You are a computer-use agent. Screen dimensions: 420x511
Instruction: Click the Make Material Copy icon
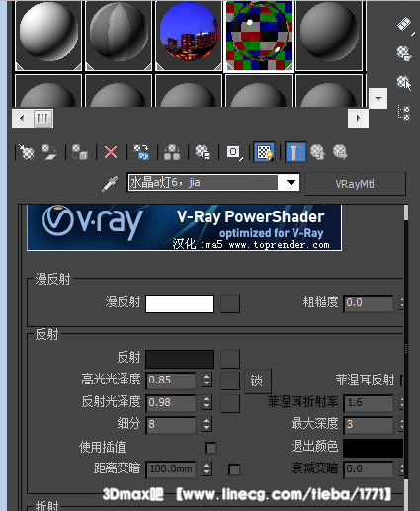tap(141, 152)
